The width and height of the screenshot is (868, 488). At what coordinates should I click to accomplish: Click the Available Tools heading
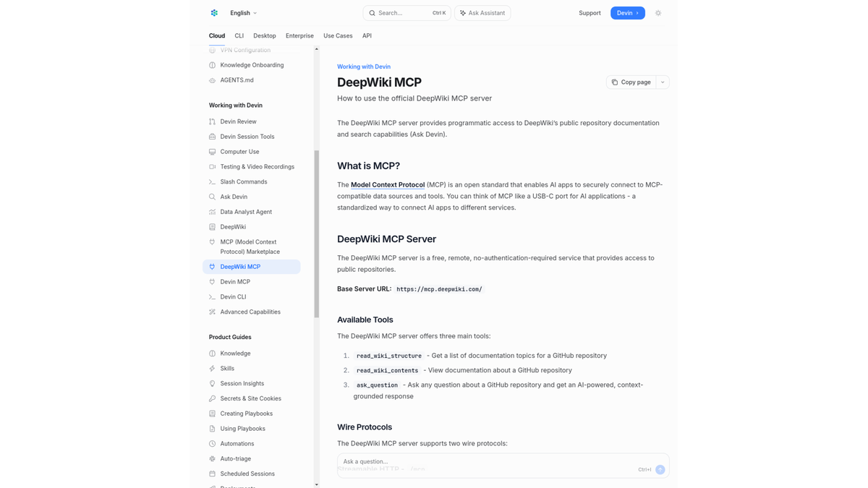(x=365, y=320)
